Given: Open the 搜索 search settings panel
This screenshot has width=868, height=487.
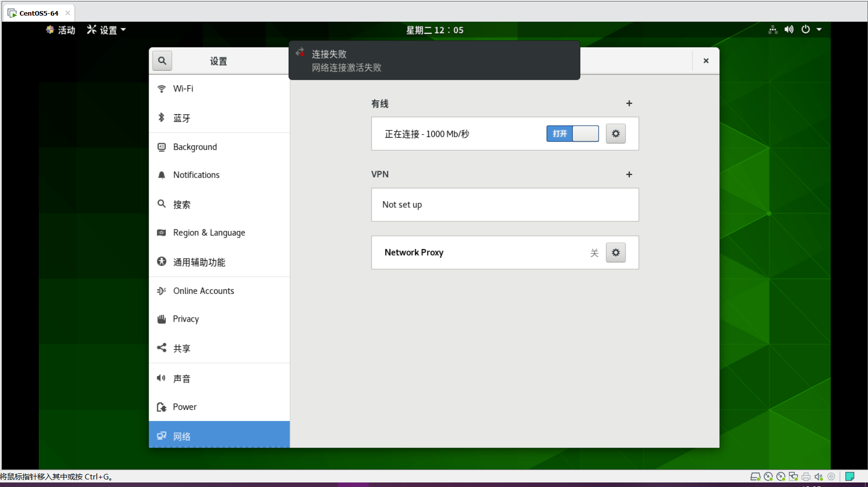Looking at the screenshot, I should pos(219,204).
